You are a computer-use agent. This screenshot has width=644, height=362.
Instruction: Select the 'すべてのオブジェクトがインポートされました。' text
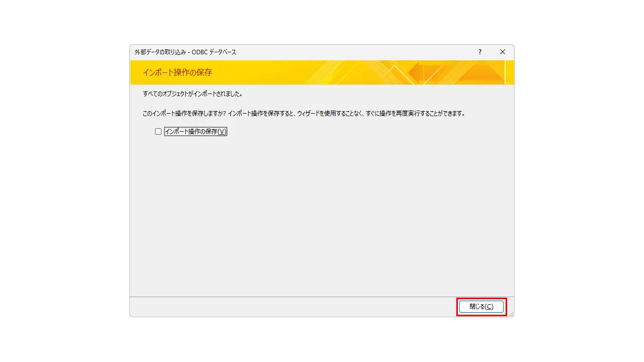(193, 94)
